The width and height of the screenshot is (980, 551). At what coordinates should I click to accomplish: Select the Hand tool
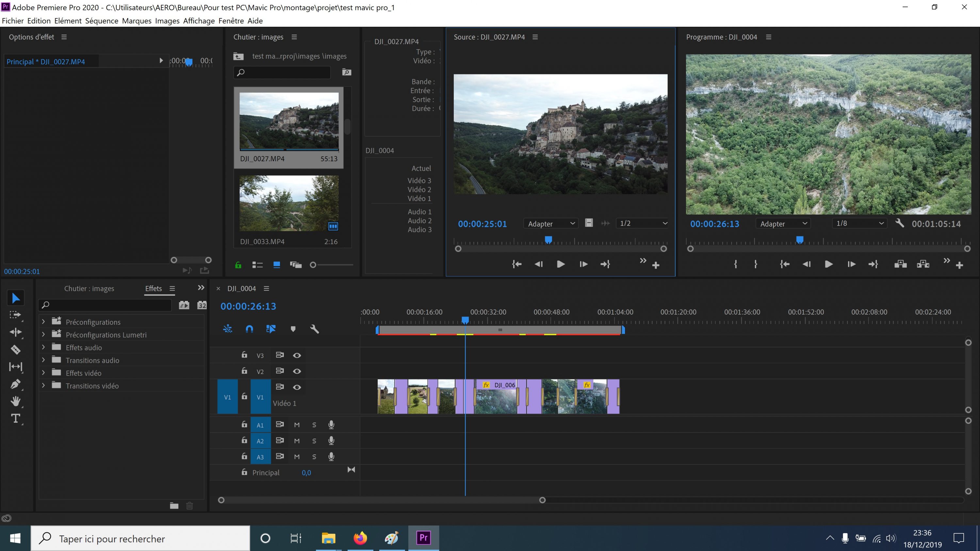[15, 401]
